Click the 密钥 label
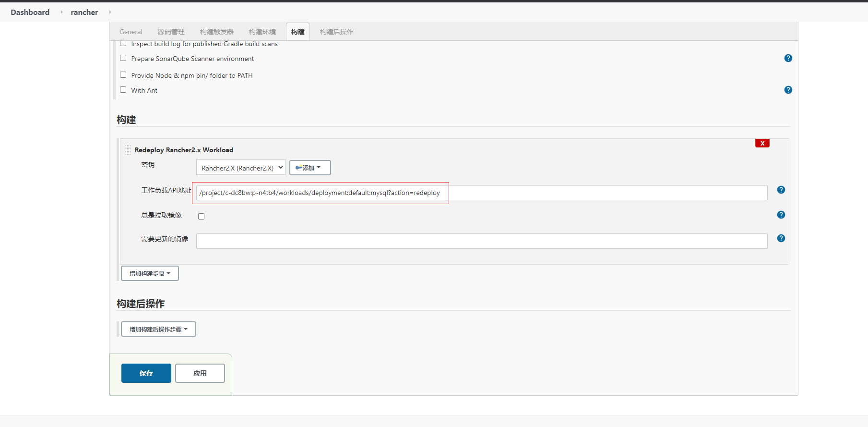Viewport: 868px width, 427px height. [x=148, y=165]
